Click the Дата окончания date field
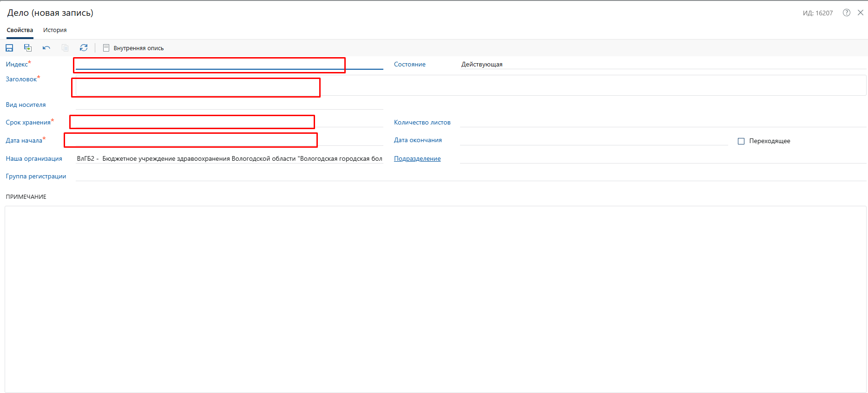 pos(593,140)
